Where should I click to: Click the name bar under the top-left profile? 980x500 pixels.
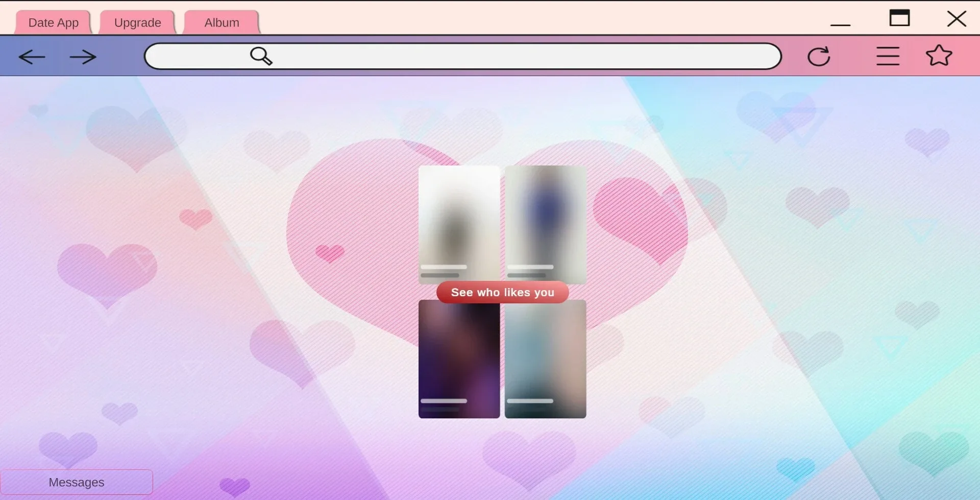pos(443,267)
